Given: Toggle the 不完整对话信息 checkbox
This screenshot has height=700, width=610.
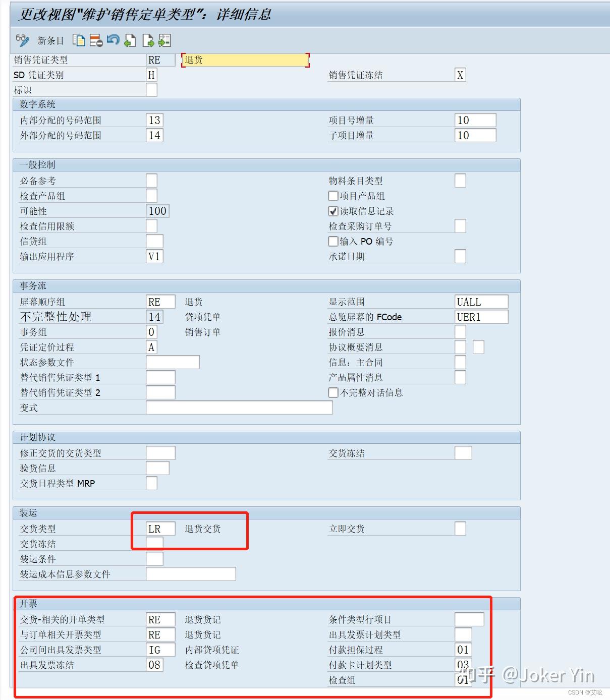Looking at the screenshot, I should point(333,392).
